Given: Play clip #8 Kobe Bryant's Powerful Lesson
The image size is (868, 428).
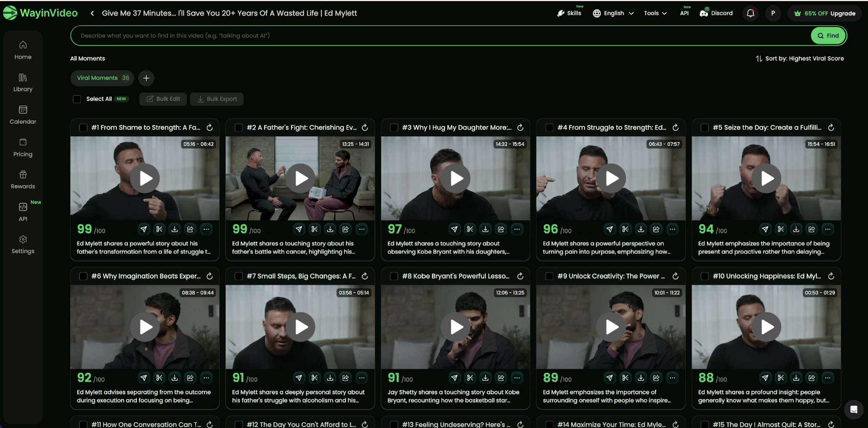Looking at the screenshot, I should tap(455, 327).
